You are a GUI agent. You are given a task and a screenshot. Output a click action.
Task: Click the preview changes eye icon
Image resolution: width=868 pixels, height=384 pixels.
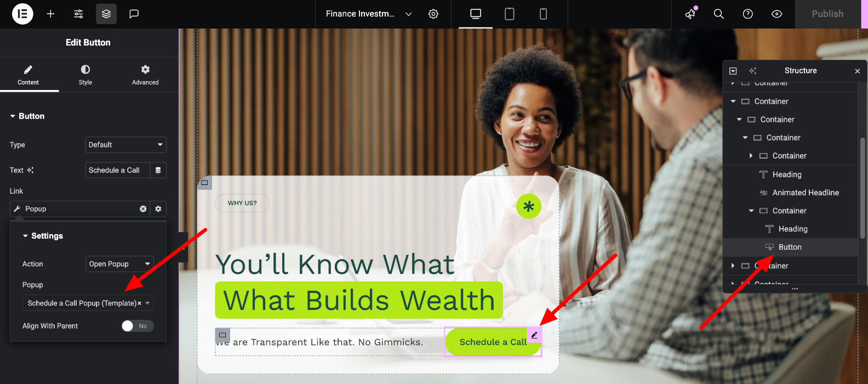pos(776,14)
